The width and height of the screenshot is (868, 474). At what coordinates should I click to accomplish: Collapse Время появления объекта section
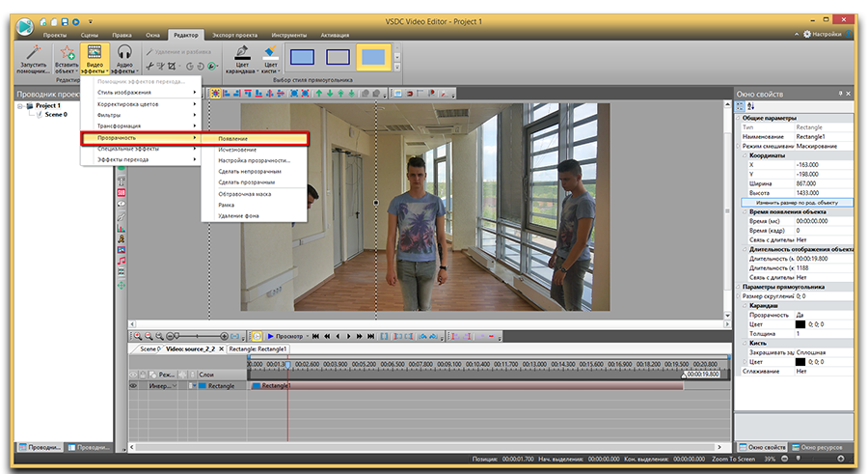[745, 211]
